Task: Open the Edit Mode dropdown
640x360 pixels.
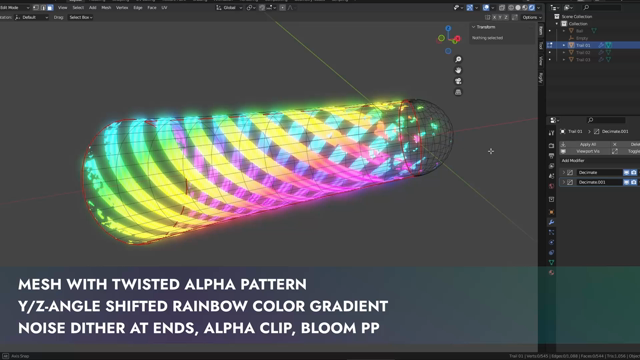Action: pos(15,8)
